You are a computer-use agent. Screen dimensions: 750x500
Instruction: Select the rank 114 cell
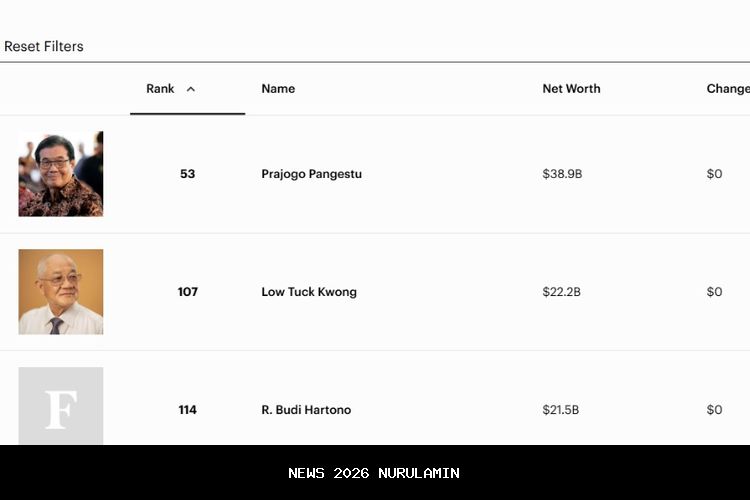[x=188, y=410]
